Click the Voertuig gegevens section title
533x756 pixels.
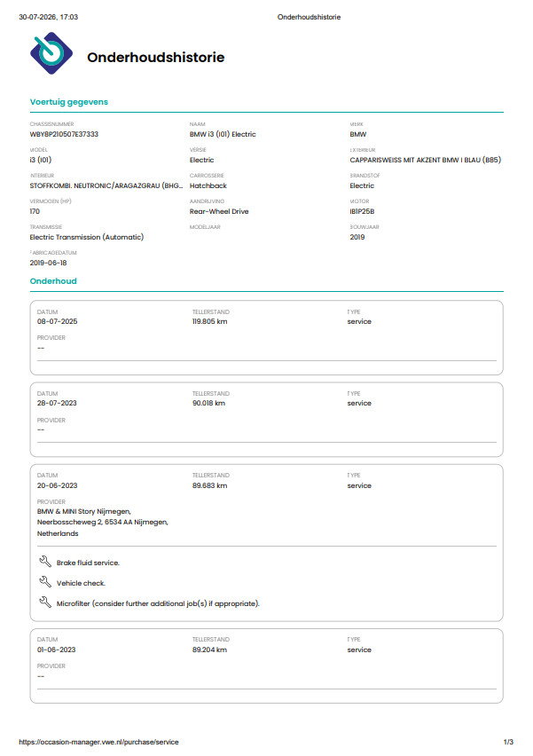69,102
